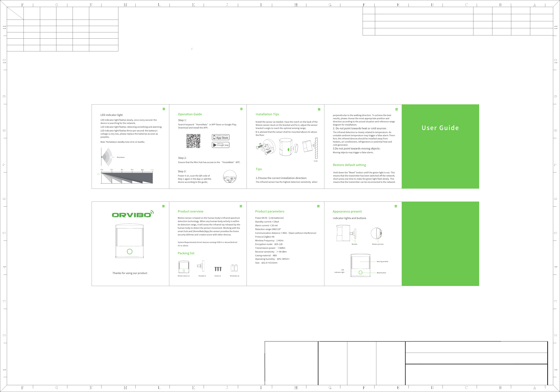
Task: Click the HomeMate QR code
Action: pos(193,141)
